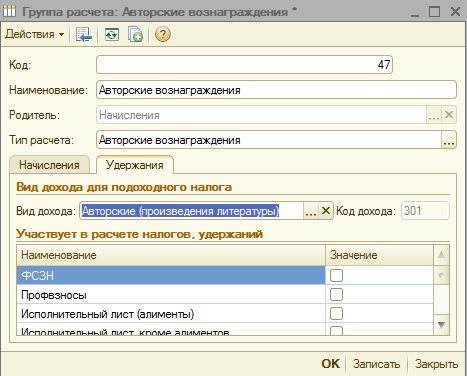Viewport: 467px width, 376px height.
Task: Click the find-in-list toolbar icon
Action: coord(83,34)
